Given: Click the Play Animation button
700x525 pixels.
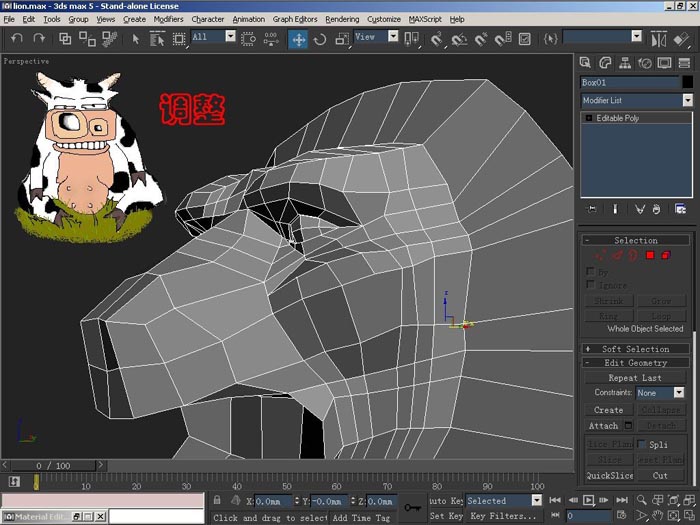Looking at the screenshot, I should coord(588,500).
